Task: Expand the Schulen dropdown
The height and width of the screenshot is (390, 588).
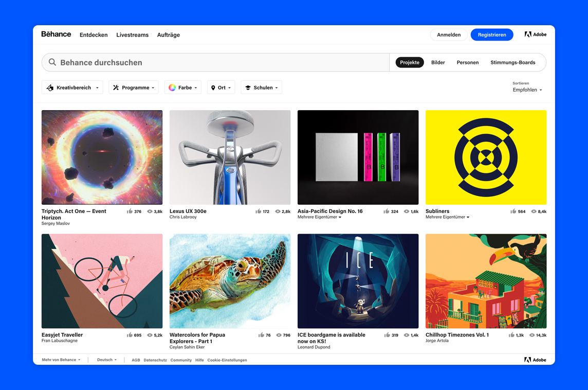Action: pyautogui.click(x=262, y=87)
